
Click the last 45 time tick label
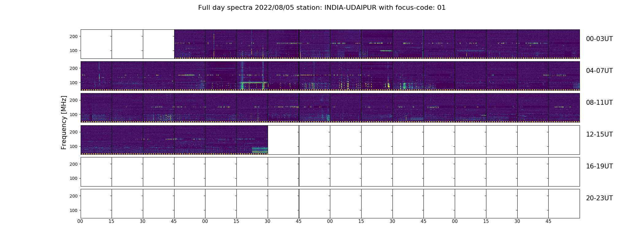coord(548,221)
